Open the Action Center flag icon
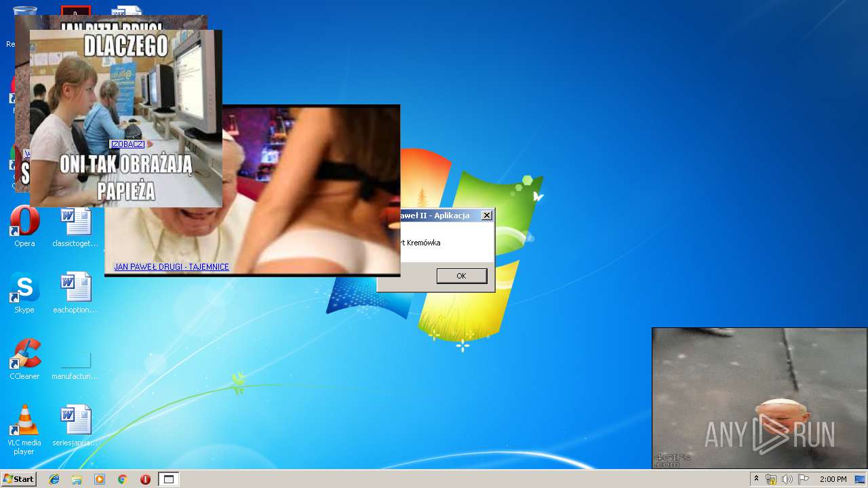The width and height of the screenshot is (868, 488). [804, 479]
